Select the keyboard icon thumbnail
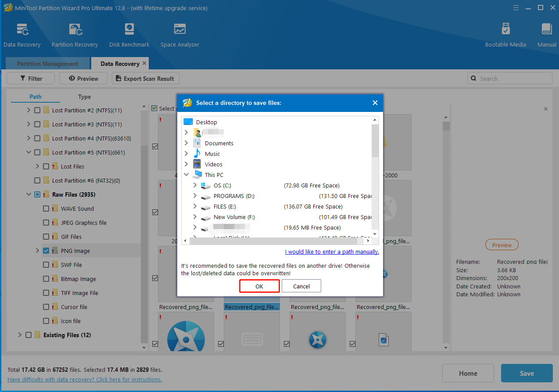Screen dimensions: 559x392 tap(251, 340)
